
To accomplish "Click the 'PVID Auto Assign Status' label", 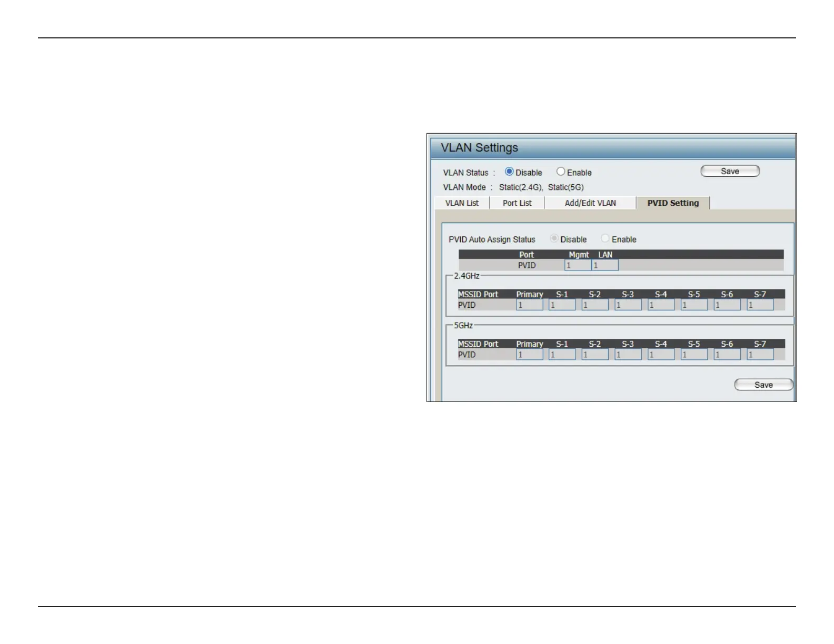I will click(x=492, y=239).
